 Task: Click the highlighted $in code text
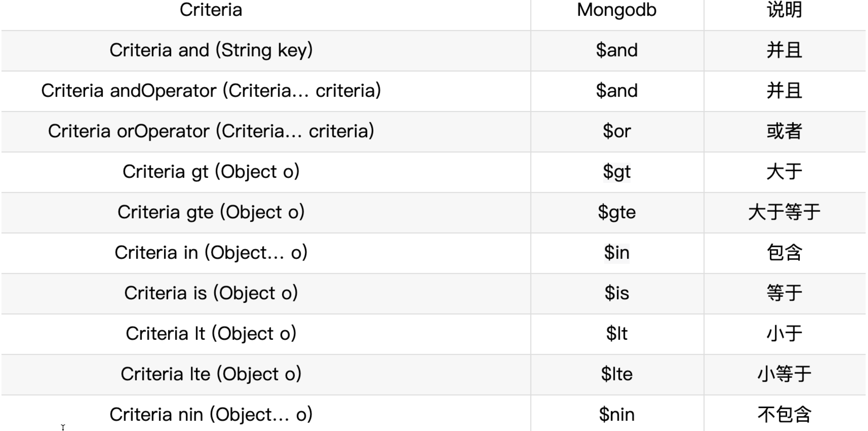[x=617, y=253]
